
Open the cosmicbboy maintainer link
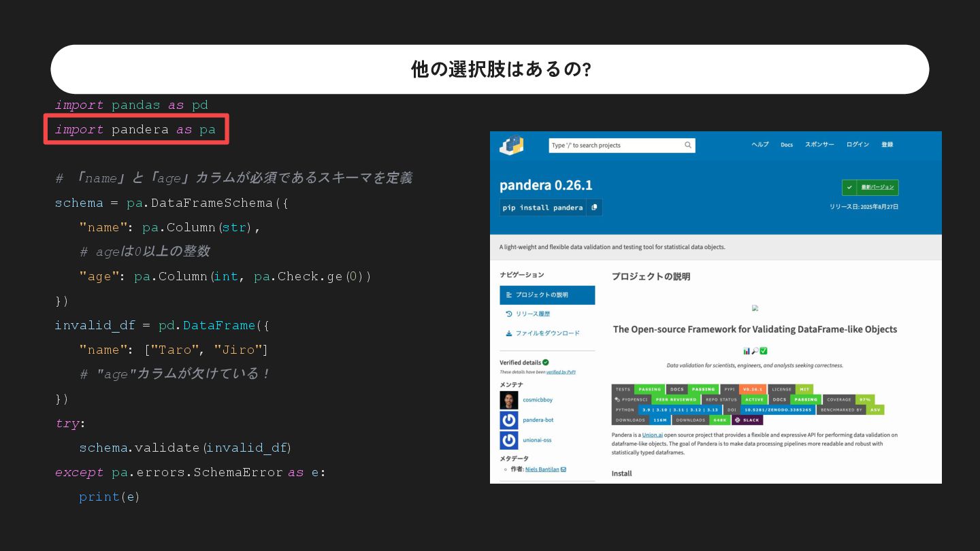coord(538,400)
